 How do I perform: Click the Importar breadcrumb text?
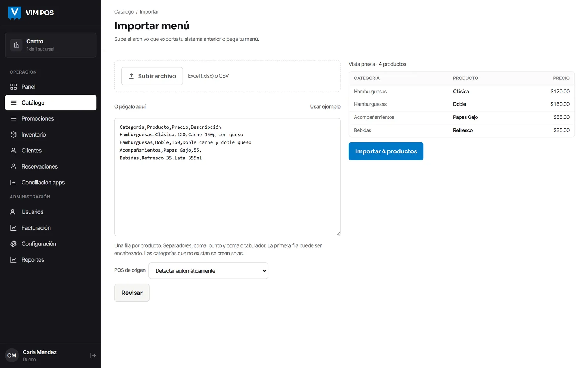[149, 12]
